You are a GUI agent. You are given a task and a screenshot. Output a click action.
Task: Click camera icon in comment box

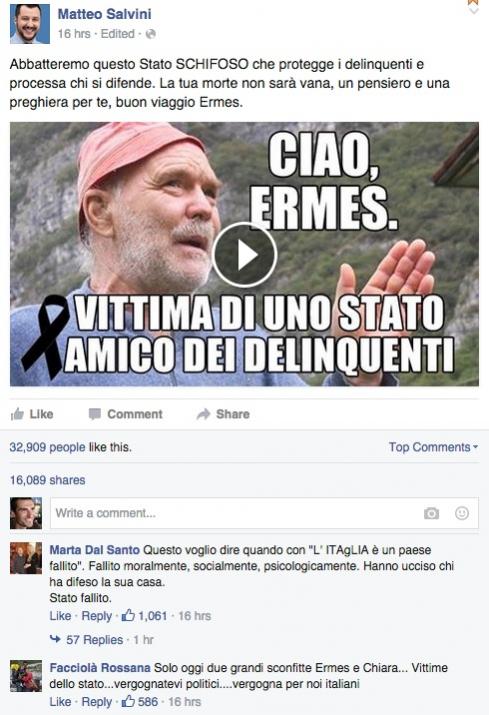431,513
